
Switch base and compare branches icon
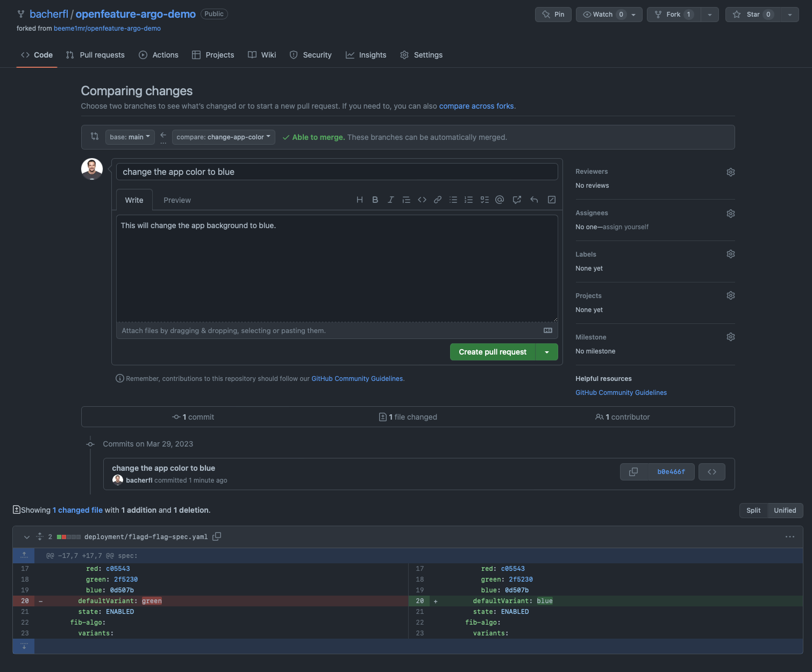pyautogui.click(x=95, y=137)
